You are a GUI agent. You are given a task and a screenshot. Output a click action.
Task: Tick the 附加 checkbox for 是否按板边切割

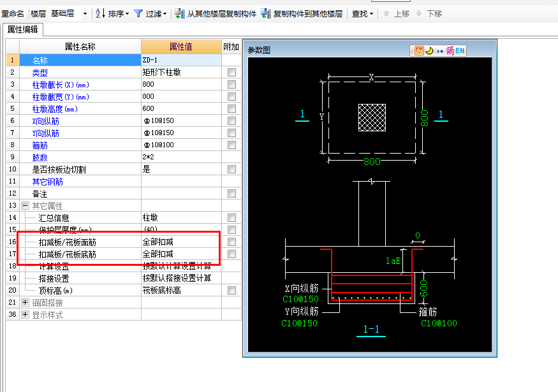click(x=231, y=170)
